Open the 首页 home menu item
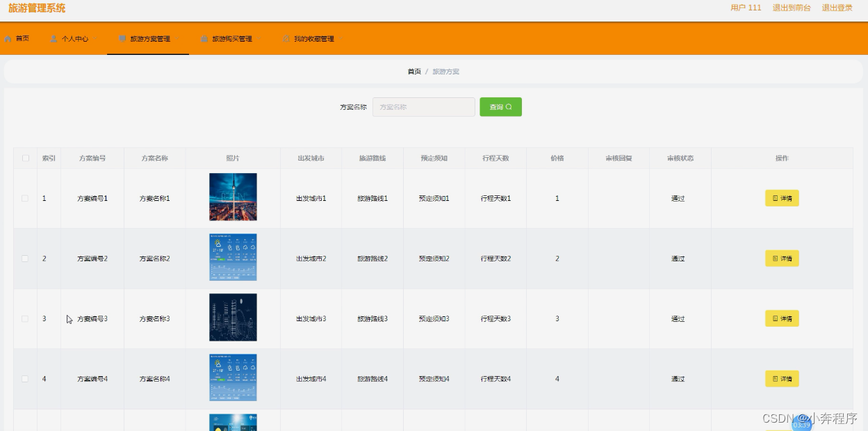 click(x=17, y=39)
